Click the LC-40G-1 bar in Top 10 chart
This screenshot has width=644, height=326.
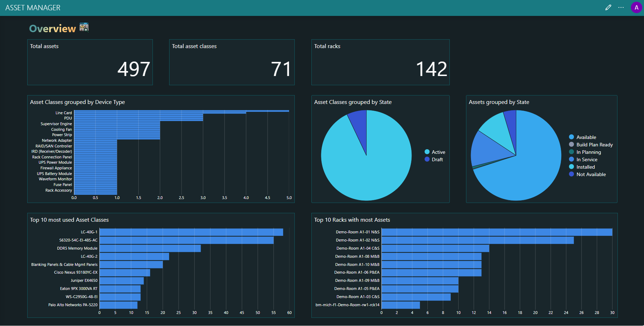[x=191, y=232]
